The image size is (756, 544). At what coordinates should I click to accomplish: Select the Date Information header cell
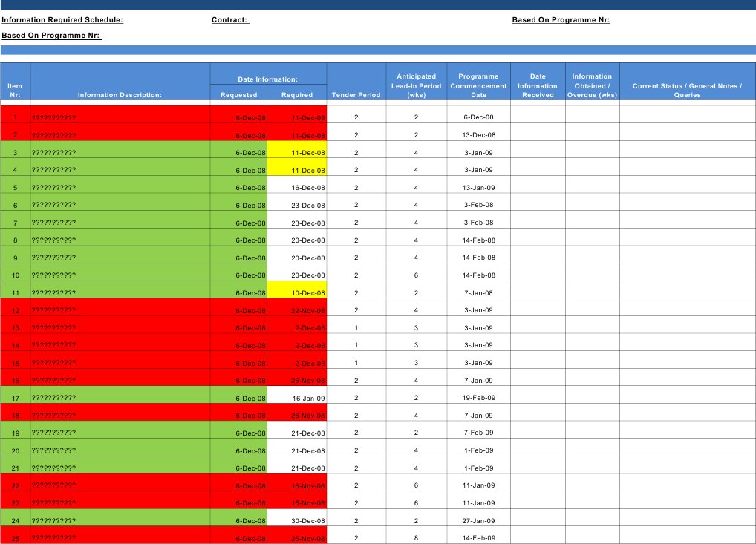[268, 78]
